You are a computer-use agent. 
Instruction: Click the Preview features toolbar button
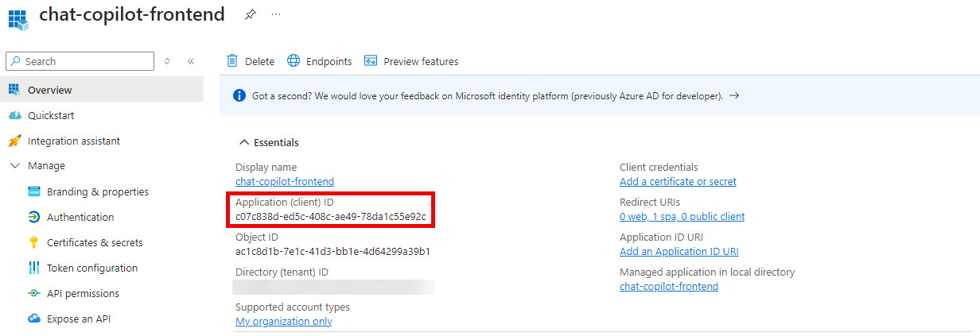(x=411, y=61)
